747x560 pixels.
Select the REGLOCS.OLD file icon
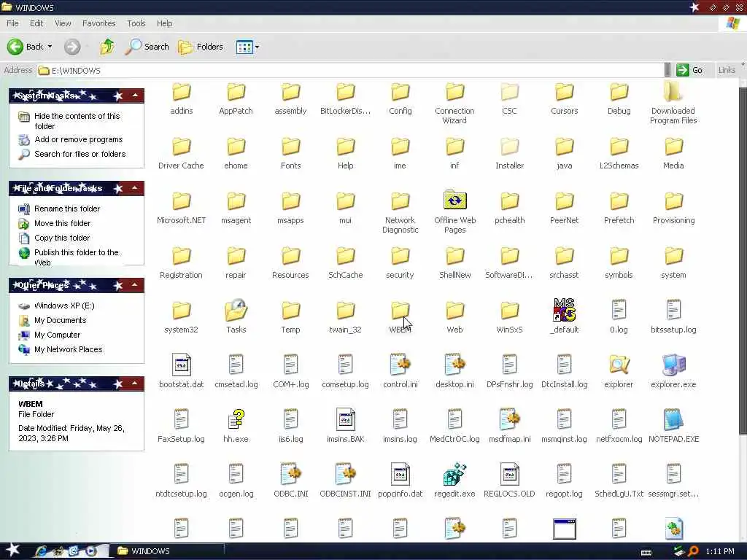(x=509, y=474)
